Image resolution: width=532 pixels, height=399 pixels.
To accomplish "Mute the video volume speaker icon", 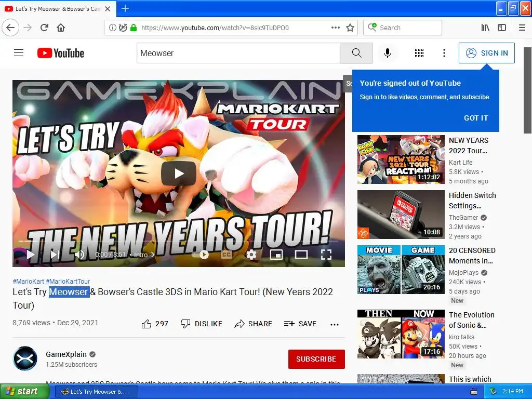I will coord(79,255).
